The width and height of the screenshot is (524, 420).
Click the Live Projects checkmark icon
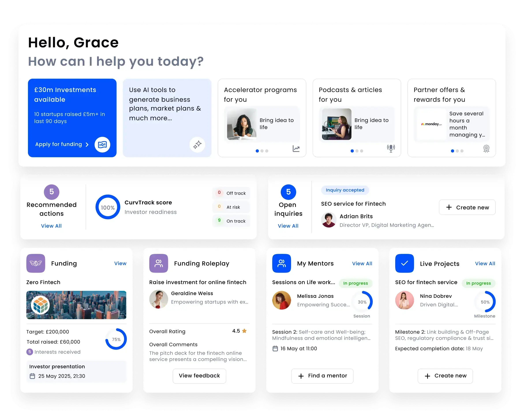[404, 263]
